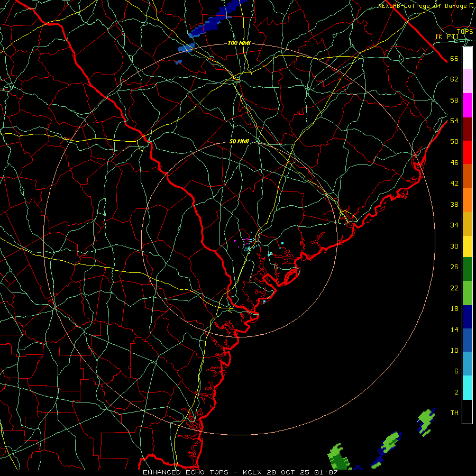
Task: Select the "50" legend value
Action: point(454,142)
